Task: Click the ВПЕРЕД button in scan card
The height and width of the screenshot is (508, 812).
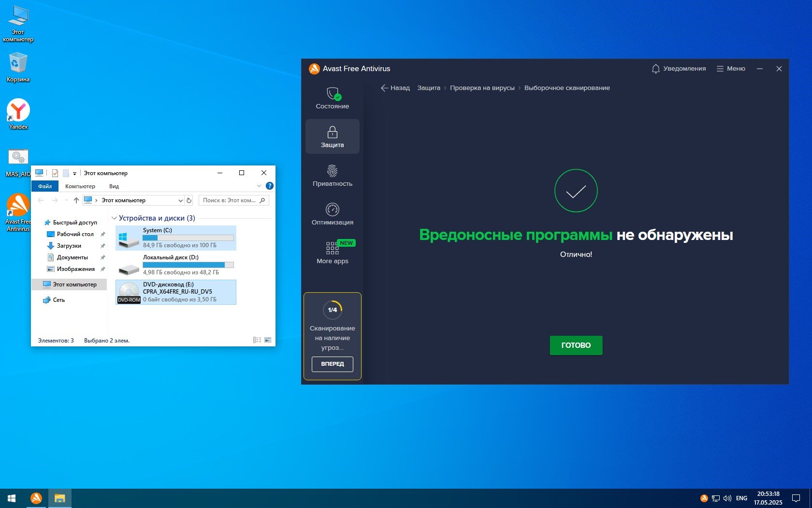Action: (x=333, y=364)
